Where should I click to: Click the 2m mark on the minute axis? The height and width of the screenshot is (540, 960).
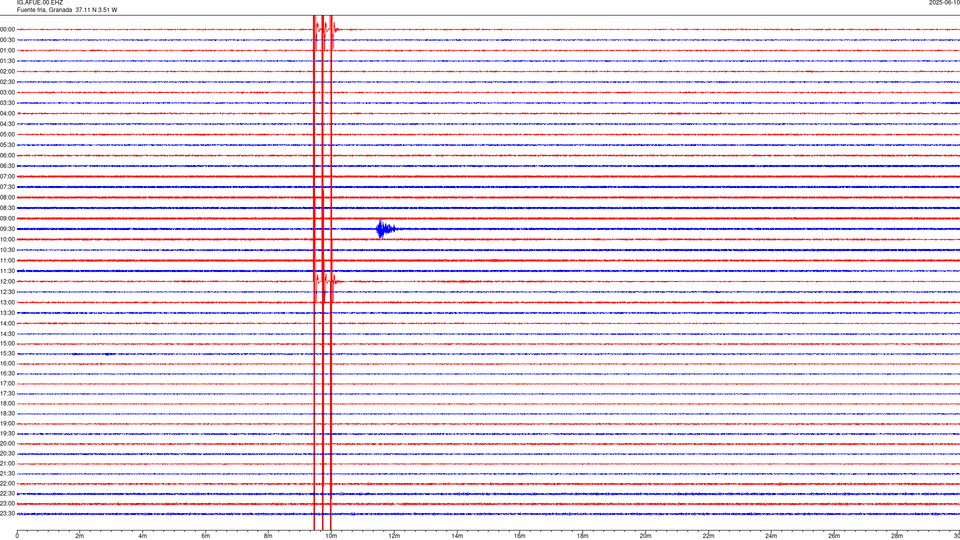click(80, 536)
